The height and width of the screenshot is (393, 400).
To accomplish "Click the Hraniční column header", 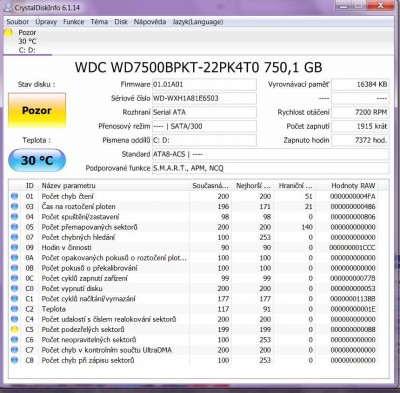I will click(x=295, y=186).
